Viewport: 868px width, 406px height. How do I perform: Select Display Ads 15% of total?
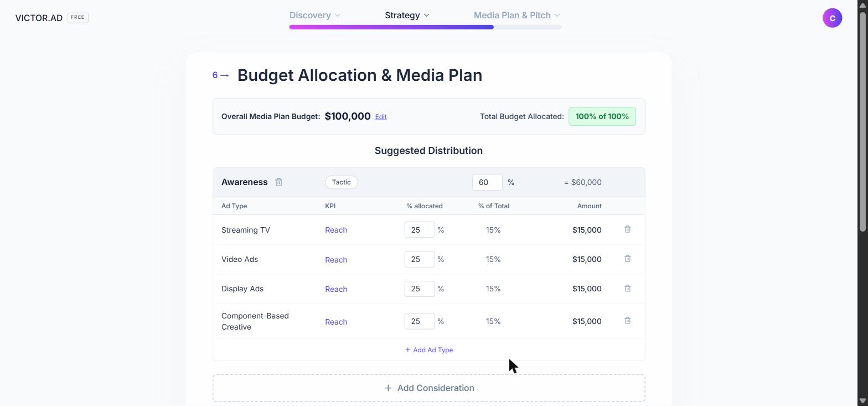[x=493, y=289]
